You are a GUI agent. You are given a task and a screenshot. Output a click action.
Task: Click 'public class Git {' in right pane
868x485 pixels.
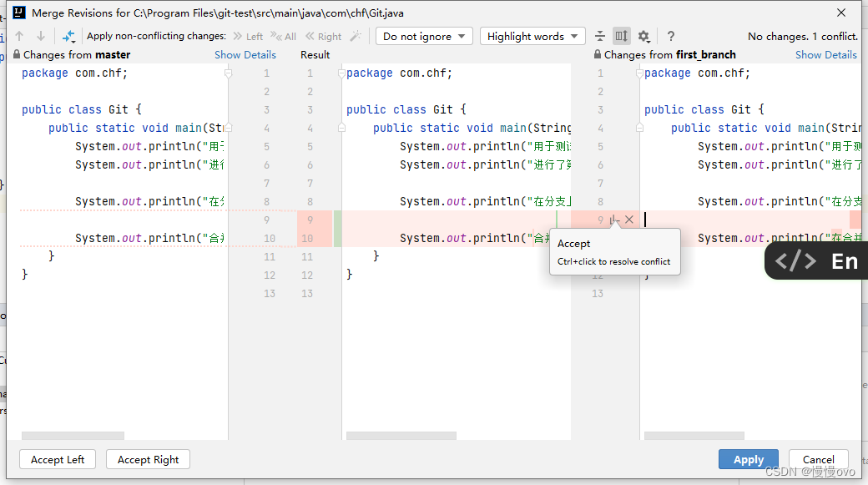(704, 109)
